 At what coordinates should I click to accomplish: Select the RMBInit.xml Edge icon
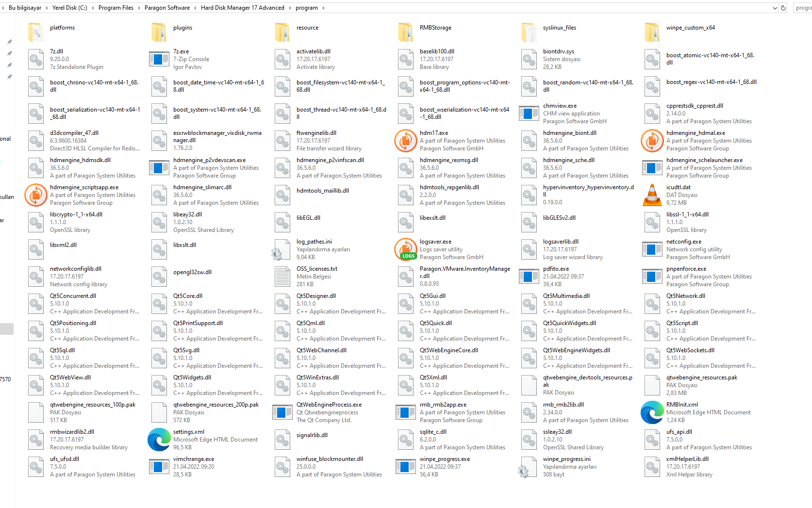[x=652, y=412]
